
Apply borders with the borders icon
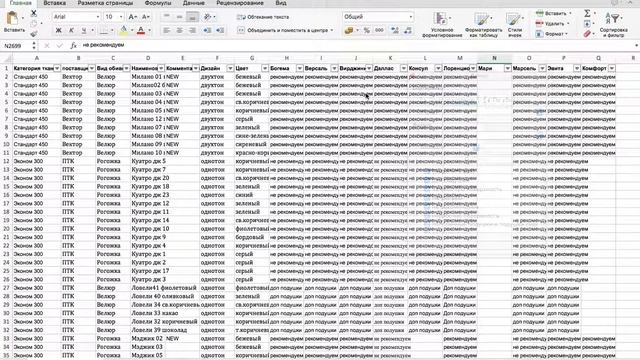pyautogui.click(x=104, y=31)
